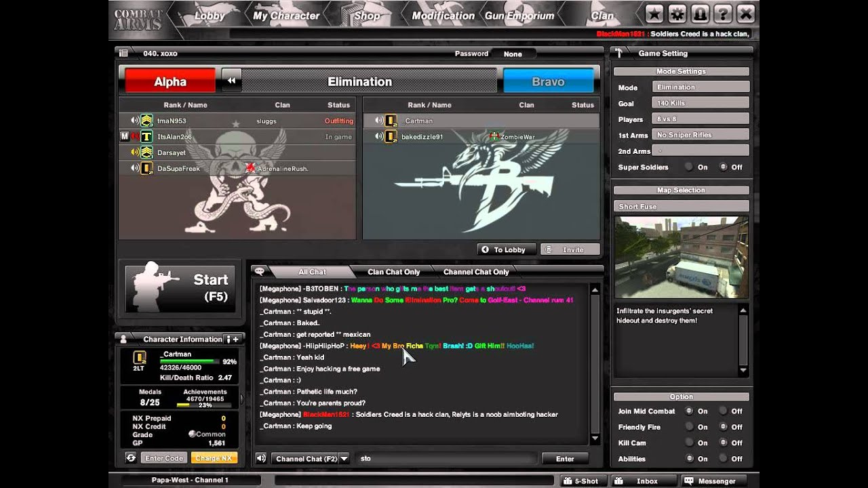Click the yellow Achievements progress bar
868x488 pixels.
tap(205, 405)
